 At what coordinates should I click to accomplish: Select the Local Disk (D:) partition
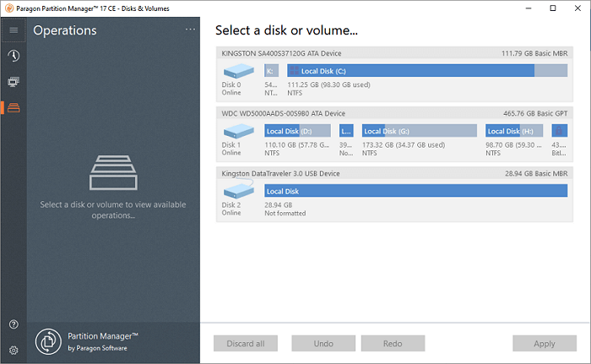pyautogui.click(x=297, y=131)
